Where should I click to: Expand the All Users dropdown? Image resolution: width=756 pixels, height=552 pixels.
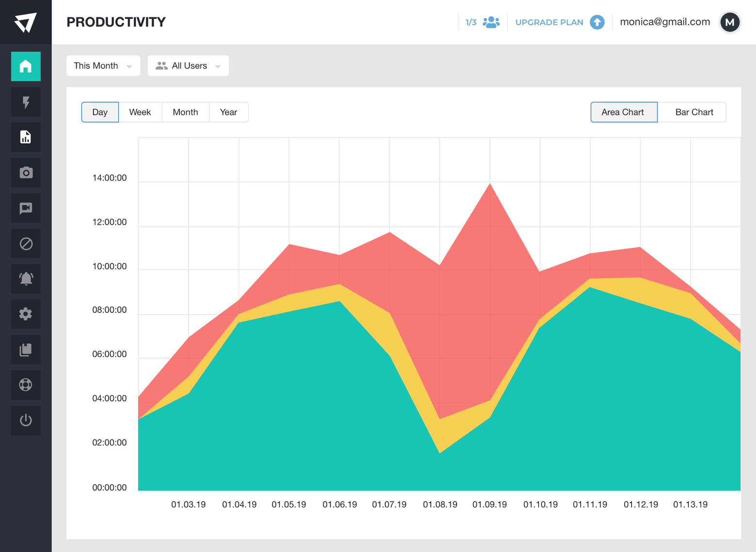coord(188,66)
